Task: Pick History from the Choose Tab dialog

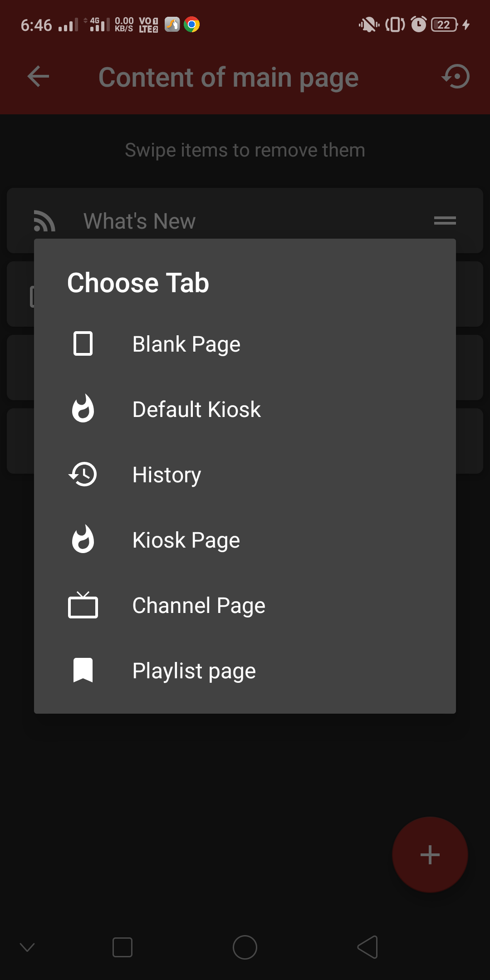Action: (166, 474)
